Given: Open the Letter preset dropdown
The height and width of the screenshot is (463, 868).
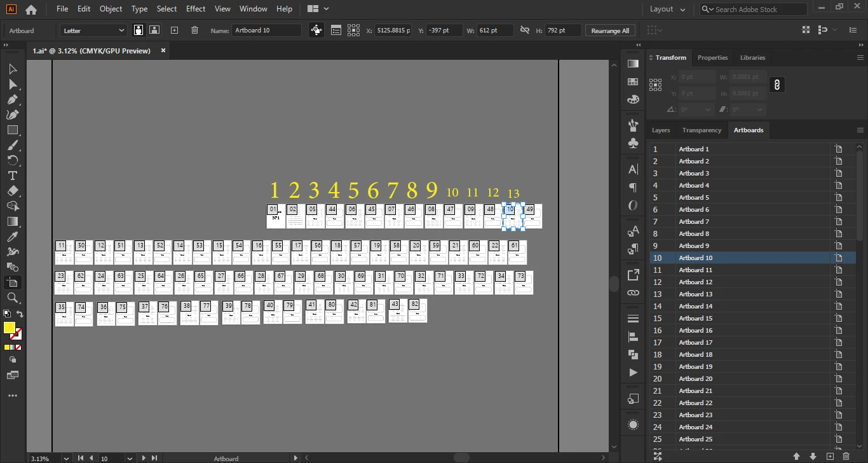Looking at the screenshot, I should point(94,30).
